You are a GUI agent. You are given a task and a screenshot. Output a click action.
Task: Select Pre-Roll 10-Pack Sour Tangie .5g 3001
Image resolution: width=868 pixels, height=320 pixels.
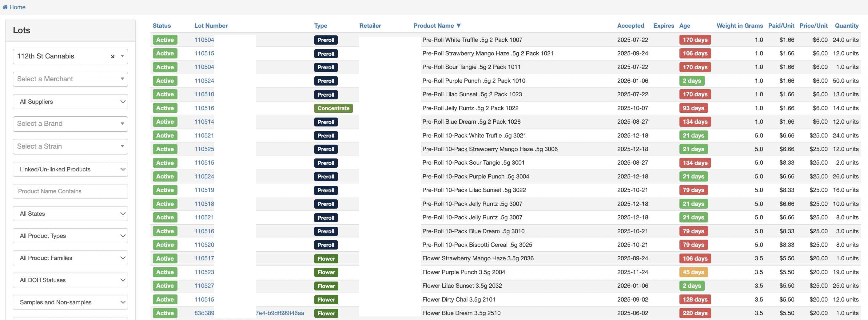(x=473, y=163)
